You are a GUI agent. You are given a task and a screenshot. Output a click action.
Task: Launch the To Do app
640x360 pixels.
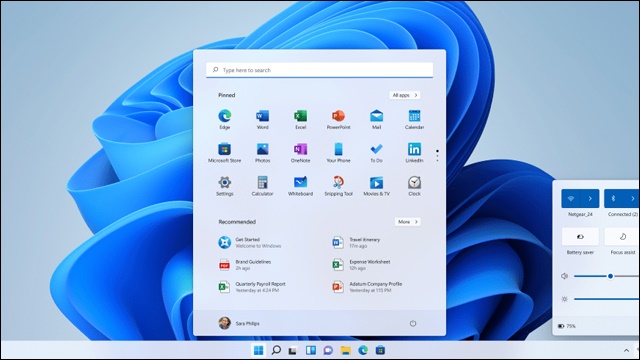(x=376, y=153)
